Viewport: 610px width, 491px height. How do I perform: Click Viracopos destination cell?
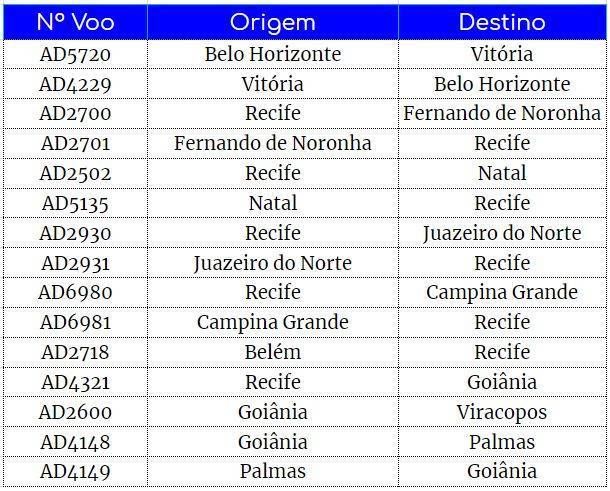point(502,412)
